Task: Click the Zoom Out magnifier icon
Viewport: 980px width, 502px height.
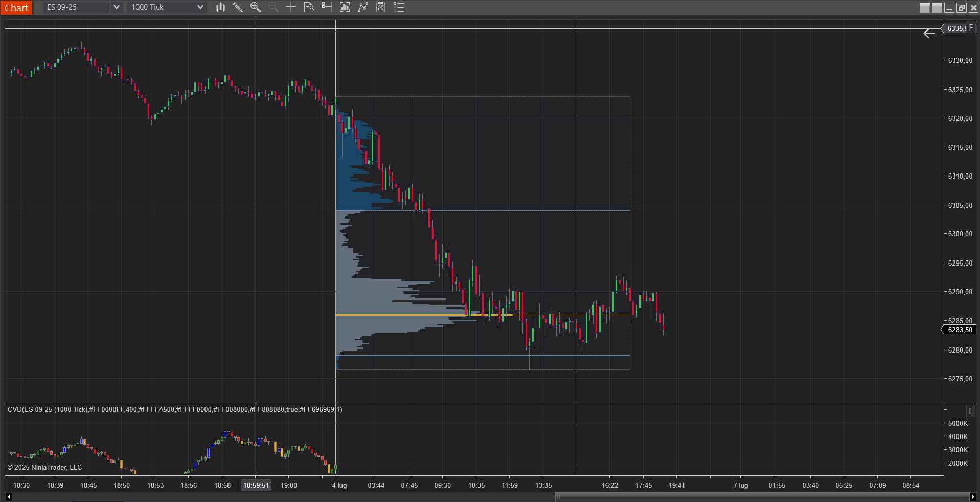Action: click(x=274, y=7)
